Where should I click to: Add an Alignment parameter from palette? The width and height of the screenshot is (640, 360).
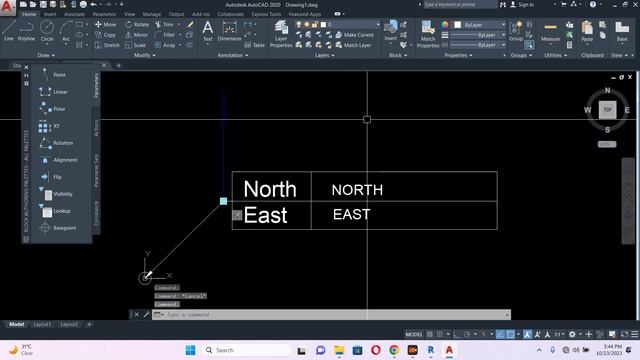[58, 160]
